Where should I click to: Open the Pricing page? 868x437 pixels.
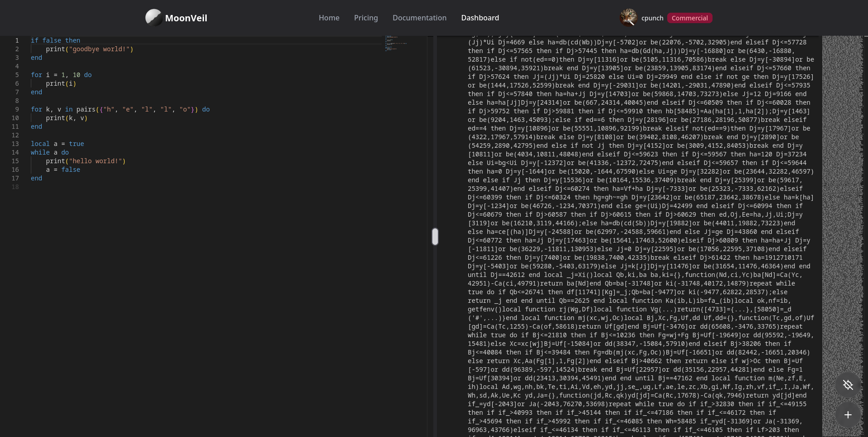pos(366,18)
